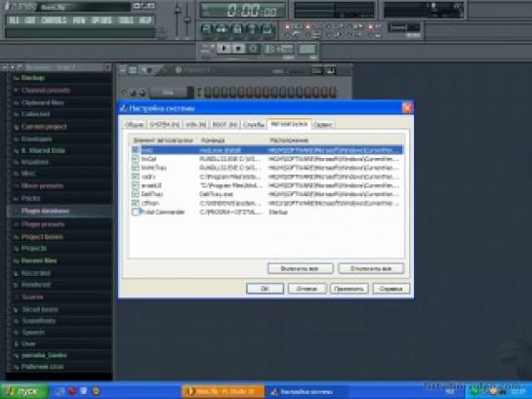Click the first step button in channel rack
The width and height of the screenshot is (532, 399).
click(208, 93)
